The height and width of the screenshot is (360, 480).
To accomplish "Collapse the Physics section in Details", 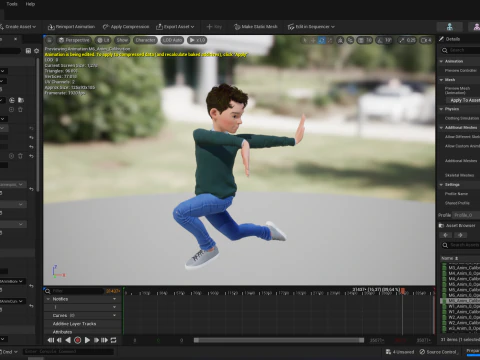I will click(x=441, y=109).
